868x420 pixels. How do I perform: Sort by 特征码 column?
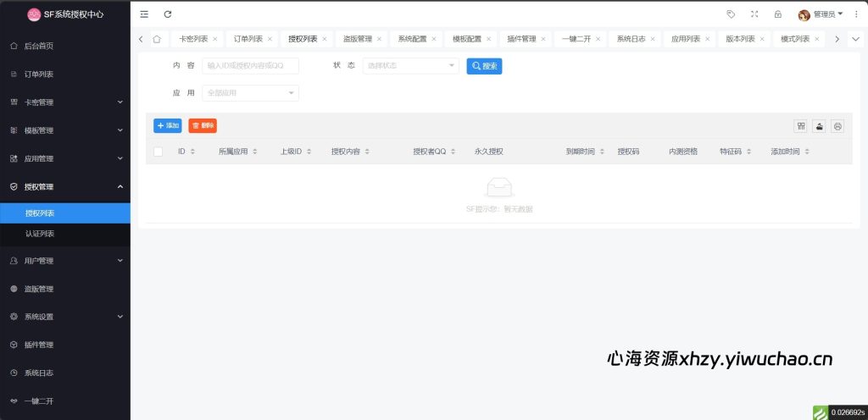(748, 152)
